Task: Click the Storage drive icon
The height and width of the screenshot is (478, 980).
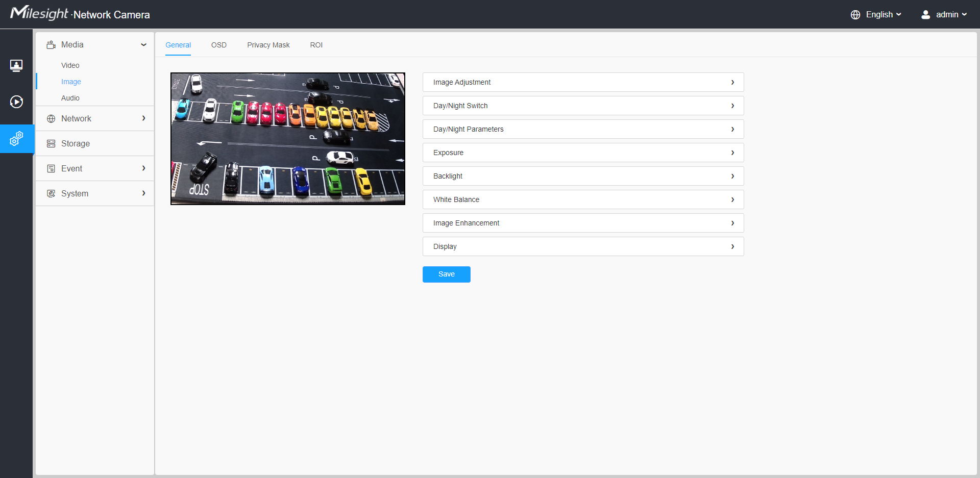Action: click(51, 144)
